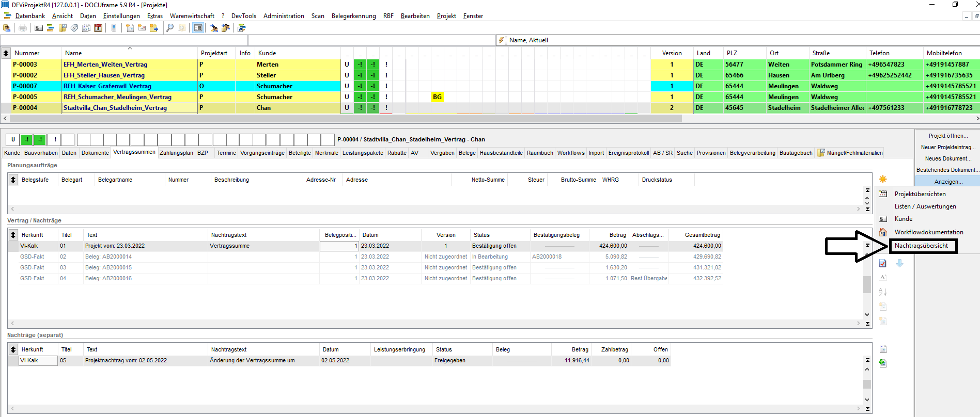Toggle the highlighted list view toolbar icon
The width and height of the screenshot is (980, 417).
[198, 28]
